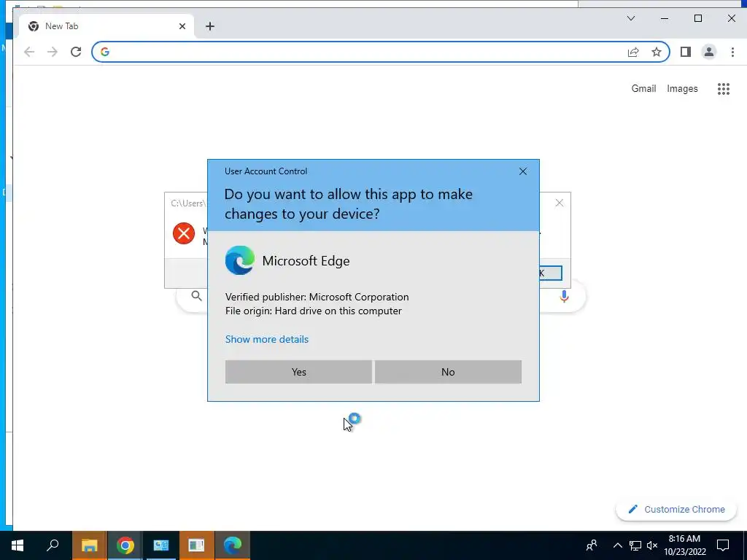Toggle Chrome side panel

pos(686,52)
